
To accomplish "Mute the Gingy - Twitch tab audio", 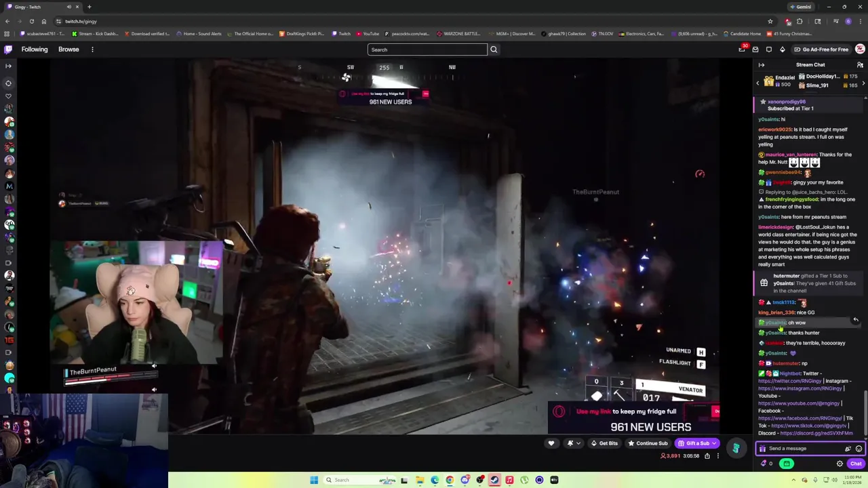I will click(x=68, y=7).
